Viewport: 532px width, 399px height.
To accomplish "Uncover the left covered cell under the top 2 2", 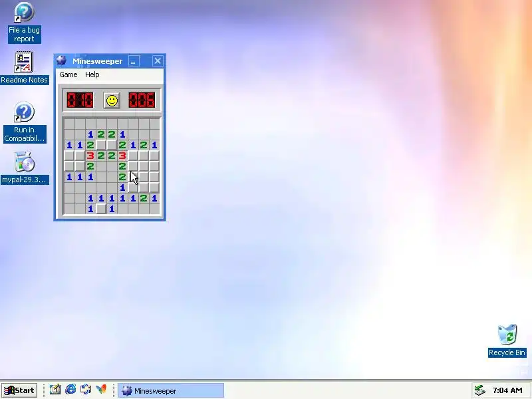I will 101,145.
